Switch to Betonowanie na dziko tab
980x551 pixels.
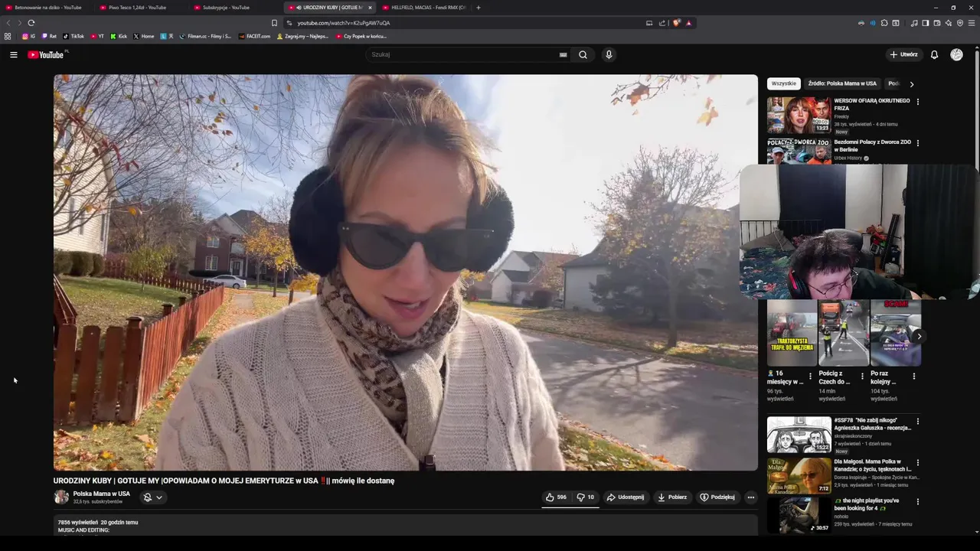47,8
